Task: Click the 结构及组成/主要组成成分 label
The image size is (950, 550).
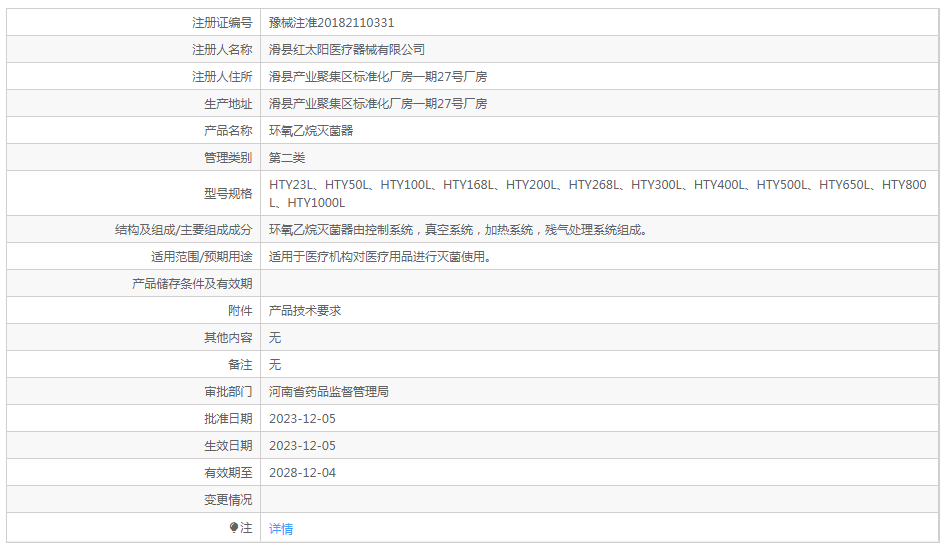Action: pos(184,230)
